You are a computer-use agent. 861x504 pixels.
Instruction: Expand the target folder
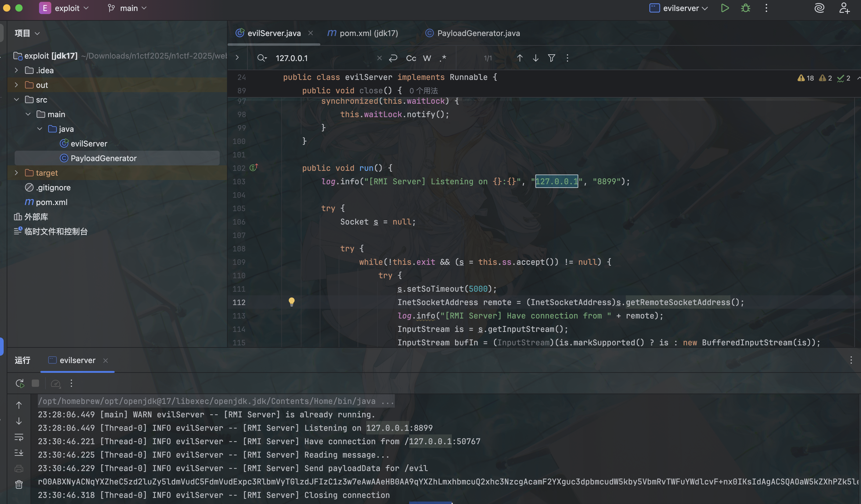coord(16,173)
